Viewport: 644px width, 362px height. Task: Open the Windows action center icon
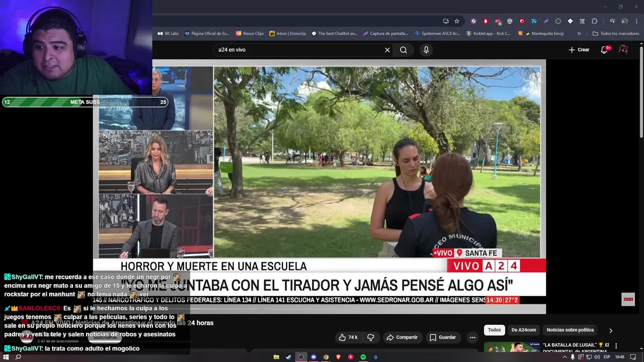633,357
